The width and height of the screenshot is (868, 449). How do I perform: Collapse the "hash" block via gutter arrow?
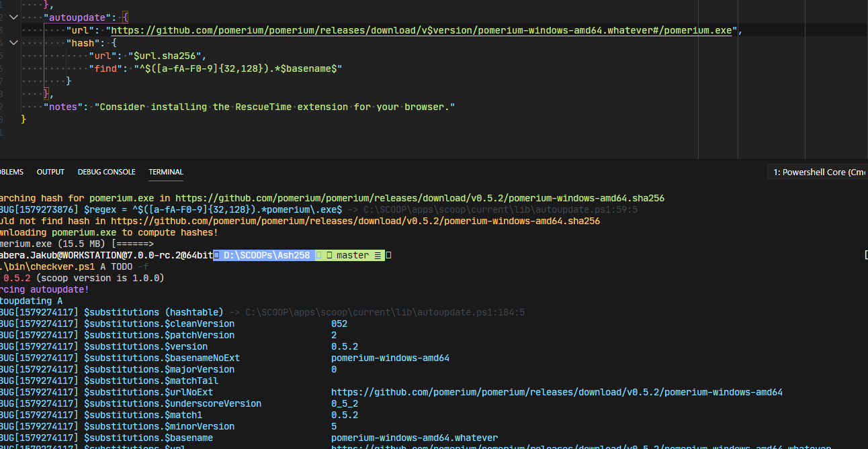13,42
